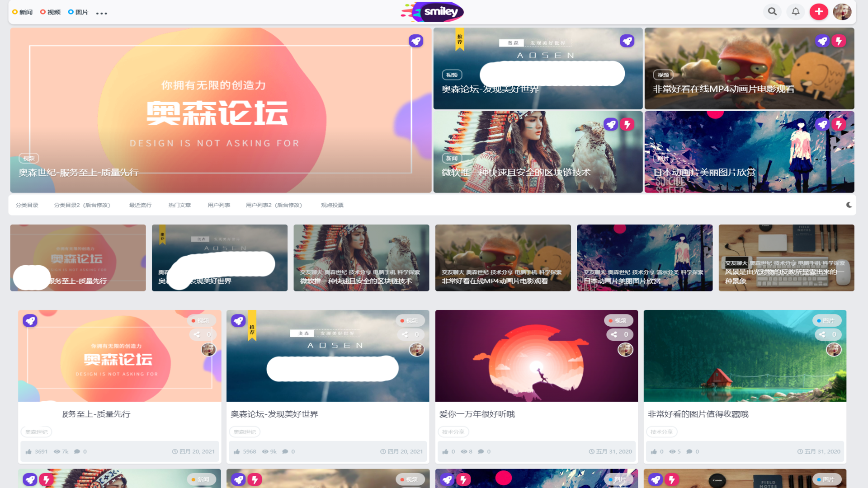Open the search icon in header

[772, 12]
